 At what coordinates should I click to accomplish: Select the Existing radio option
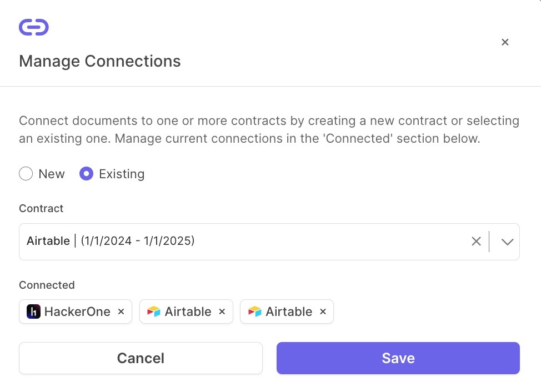pyautogui.click(x=86, y=174)
